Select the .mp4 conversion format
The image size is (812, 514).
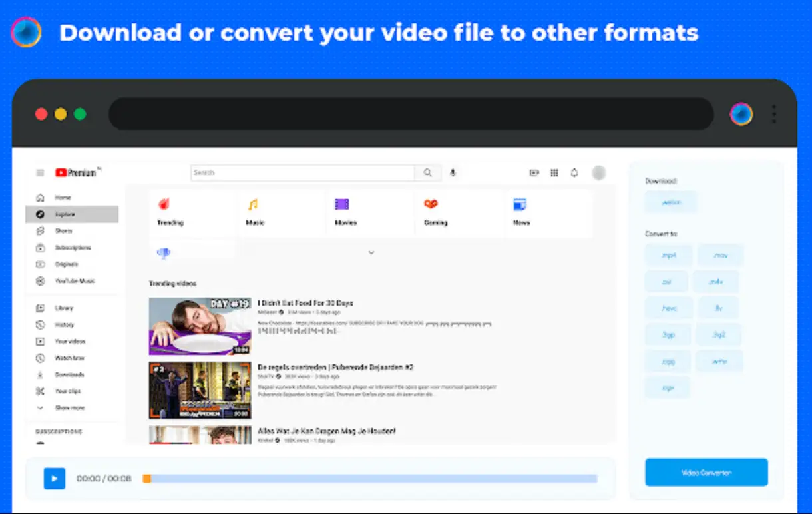(x=668, y=254)
